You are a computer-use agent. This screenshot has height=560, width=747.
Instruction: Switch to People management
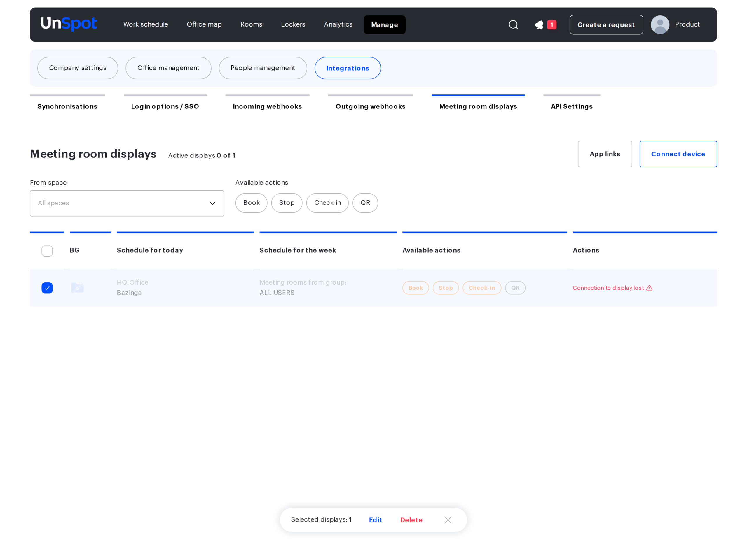pos(263,68)
